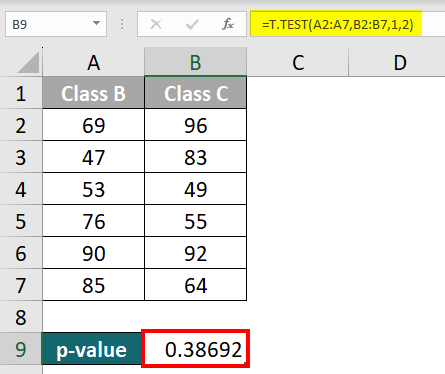Select cell containing 92
The height and width of the screenshot is (374, 445).
[x=196, y=253]
